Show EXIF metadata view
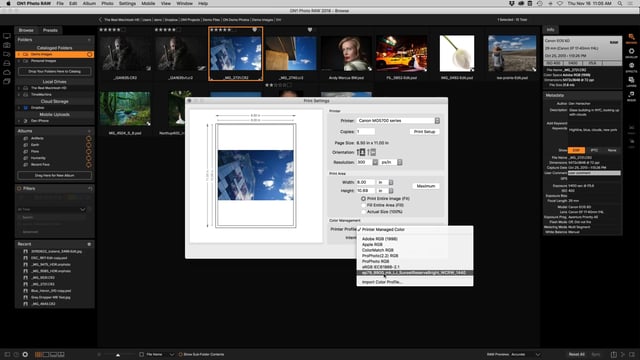The height and width of the screenshot is (360, 640). click(576, 151)
